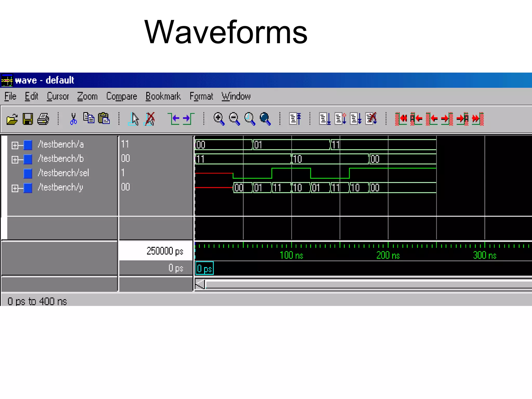Click the first 11 segment of the y waveform

pyautogui.click(x=282, y=188)
